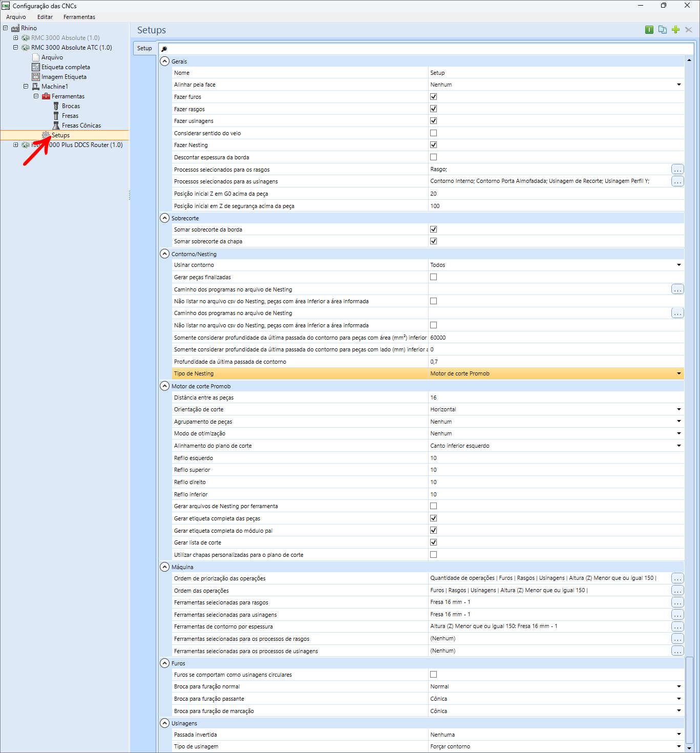Image resolution: width=700 pixels, height=753 pixels.
Task: Open browse button for Processos selecionados para os rasgos
Action: (x=677, y=169)
